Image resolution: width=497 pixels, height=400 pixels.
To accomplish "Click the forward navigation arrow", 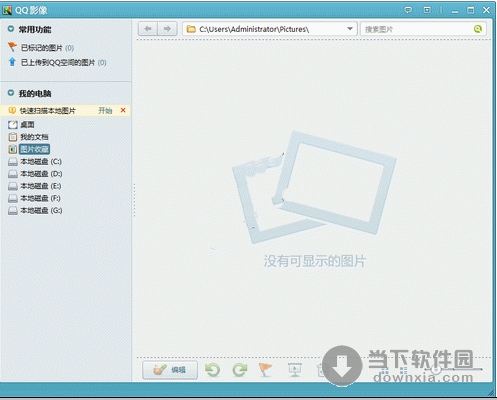I will pyautogui.click(x=167, y=29).
